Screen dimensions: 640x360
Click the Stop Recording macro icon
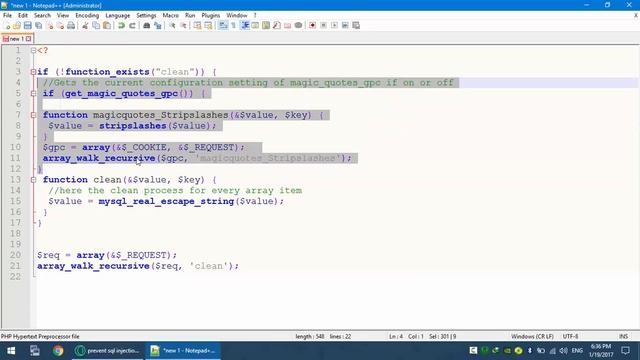[323, 25]
